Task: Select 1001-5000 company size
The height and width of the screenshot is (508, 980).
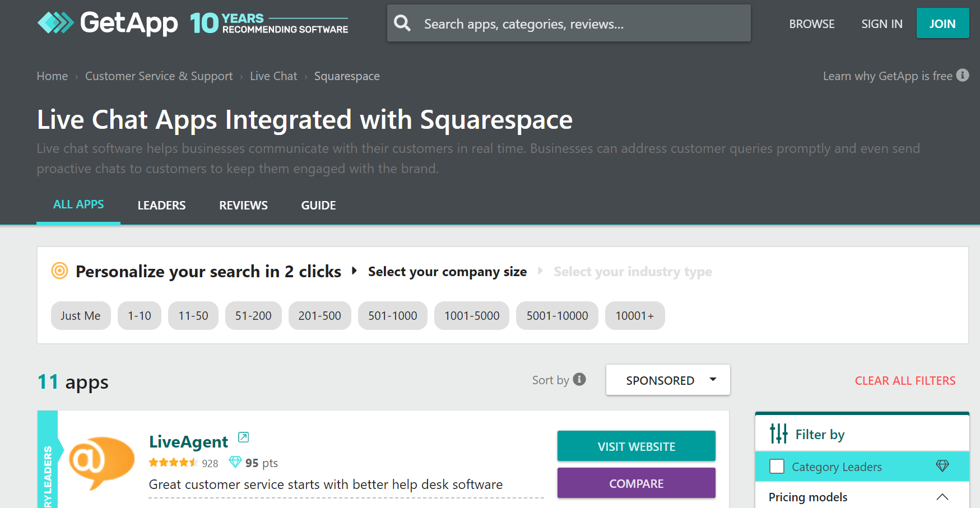Action: pyautogui.click(x=472, y=316)
